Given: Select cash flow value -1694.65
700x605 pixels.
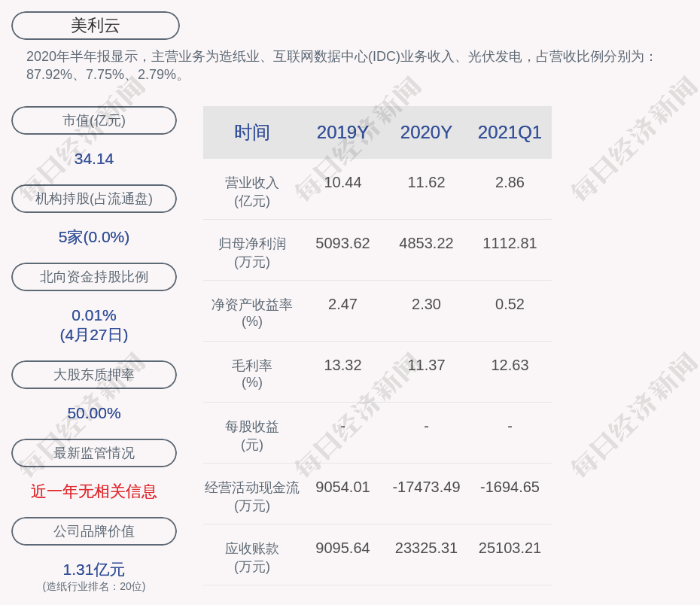Looking at the screenshot, I should pos(510,487).
